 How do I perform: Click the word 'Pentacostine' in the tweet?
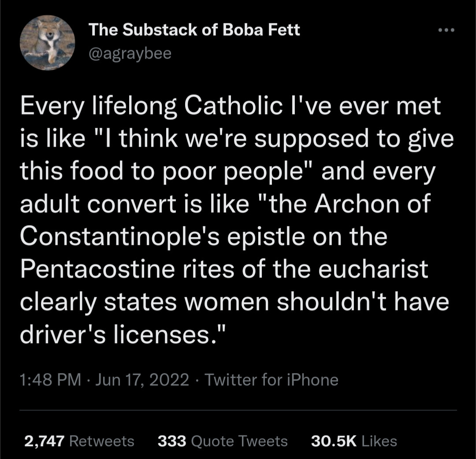97,269
